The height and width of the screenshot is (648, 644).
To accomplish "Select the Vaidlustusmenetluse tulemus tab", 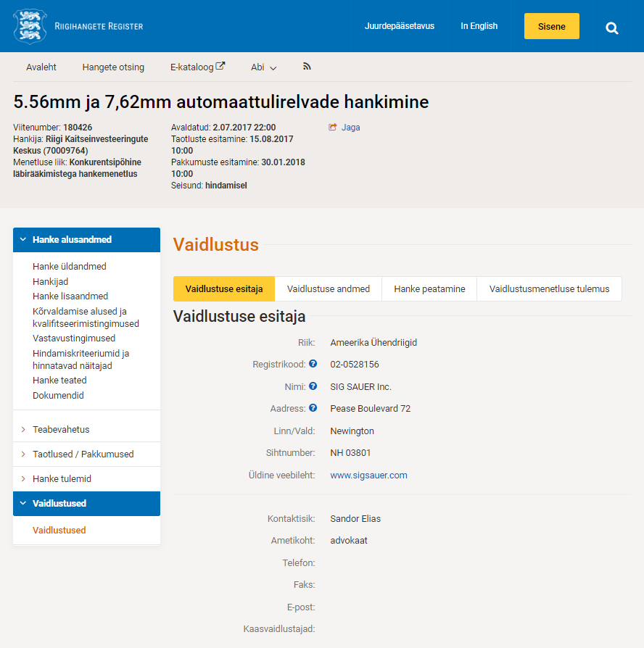I will [549, 288].
